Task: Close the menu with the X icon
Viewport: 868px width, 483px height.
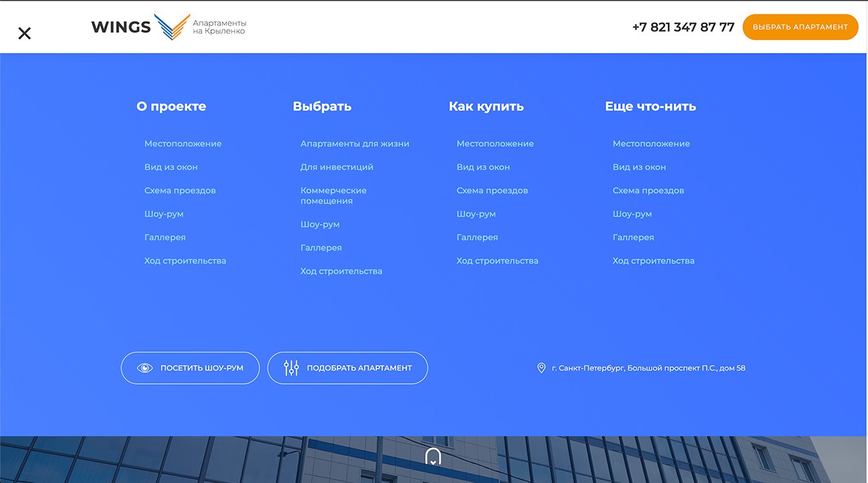Action: [25, 33]
